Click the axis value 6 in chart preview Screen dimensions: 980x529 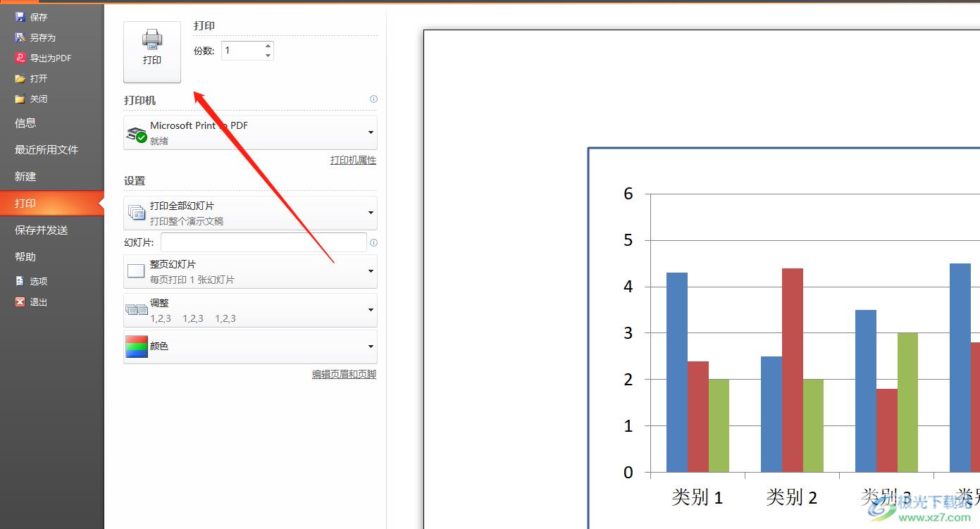tap(628, 194)
